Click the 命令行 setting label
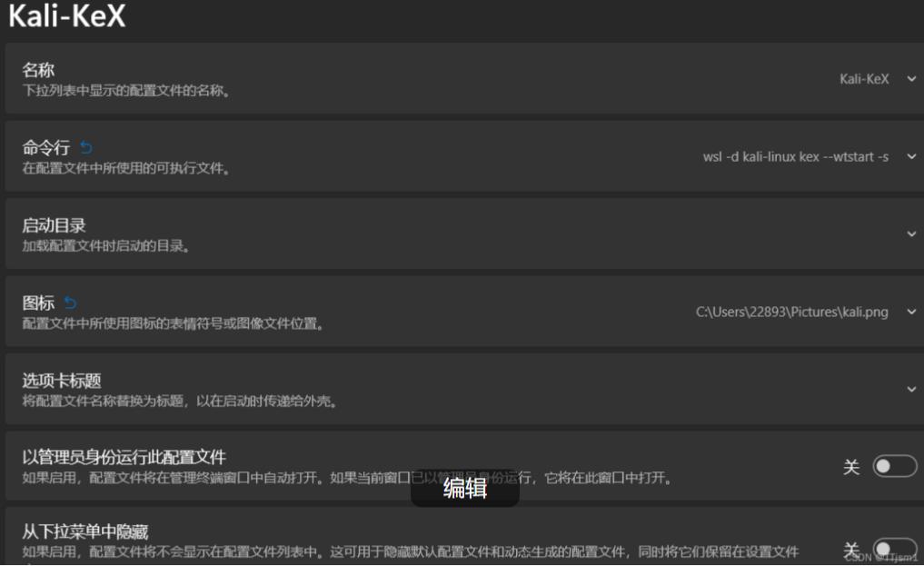This screenshot has height=566, width=924. (x=46, y=147)
